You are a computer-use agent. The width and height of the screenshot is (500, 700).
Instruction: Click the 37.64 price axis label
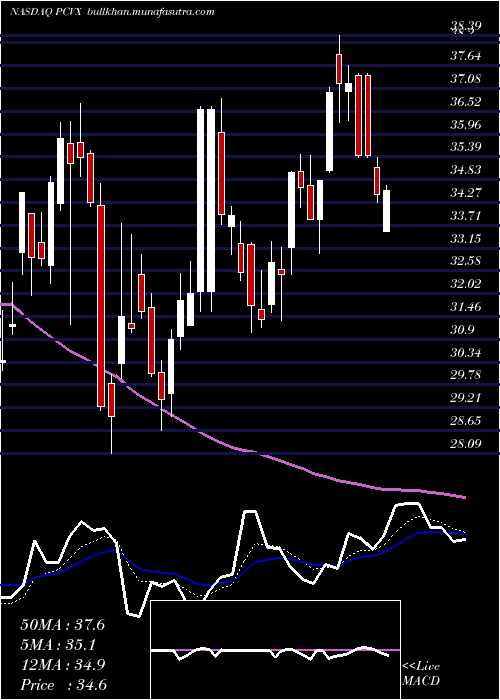pyautogui.click(x=466, y=56)
